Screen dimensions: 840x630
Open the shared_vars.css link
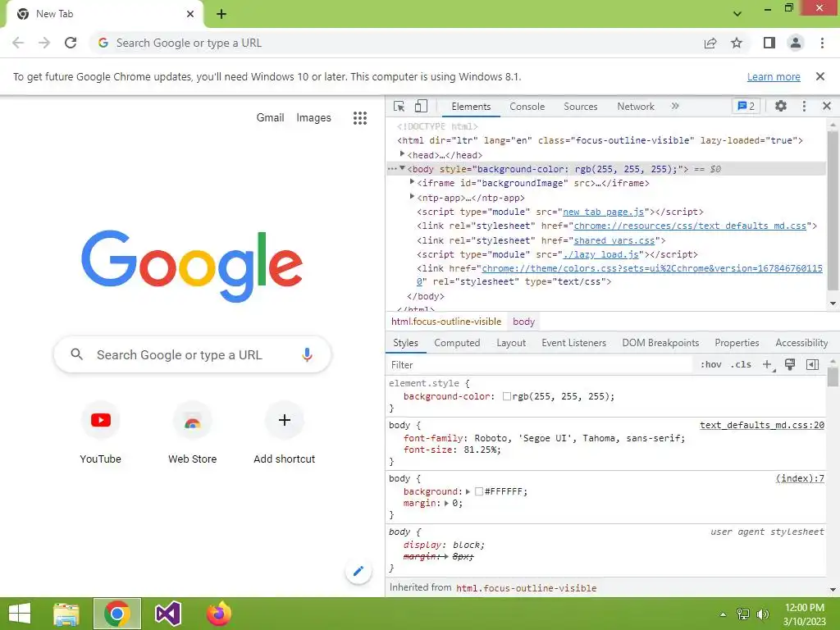[614, 240]
